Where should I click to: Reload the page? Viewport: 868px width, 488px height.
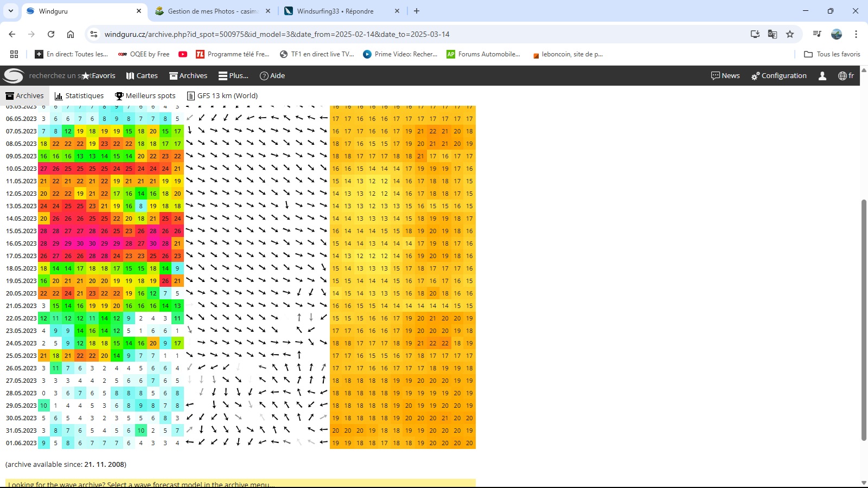(x=51, y=34)
